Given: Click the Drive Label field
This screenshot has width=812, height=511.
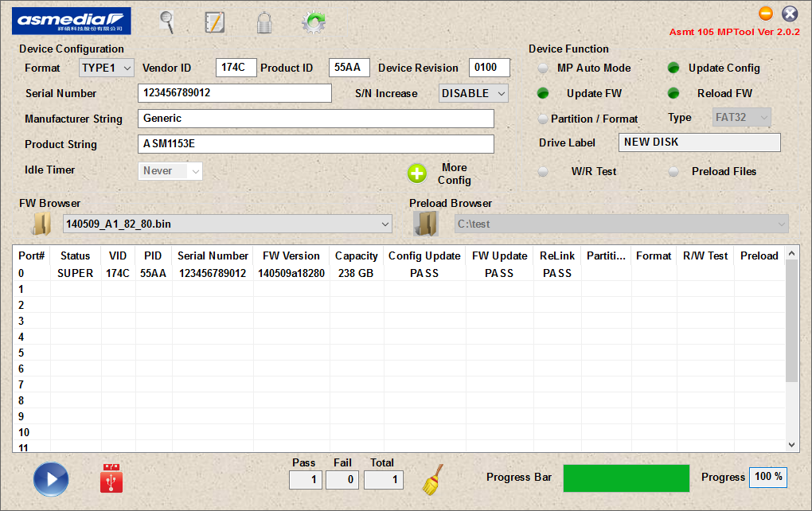Looking at the screenshot, I should point(700,142).
